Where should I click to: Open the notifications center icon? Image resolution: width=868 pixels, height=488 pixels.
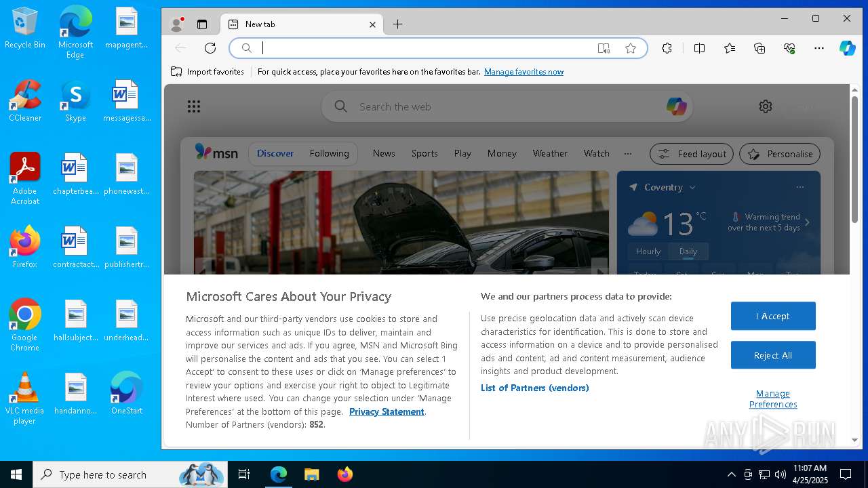pos(846,474)
